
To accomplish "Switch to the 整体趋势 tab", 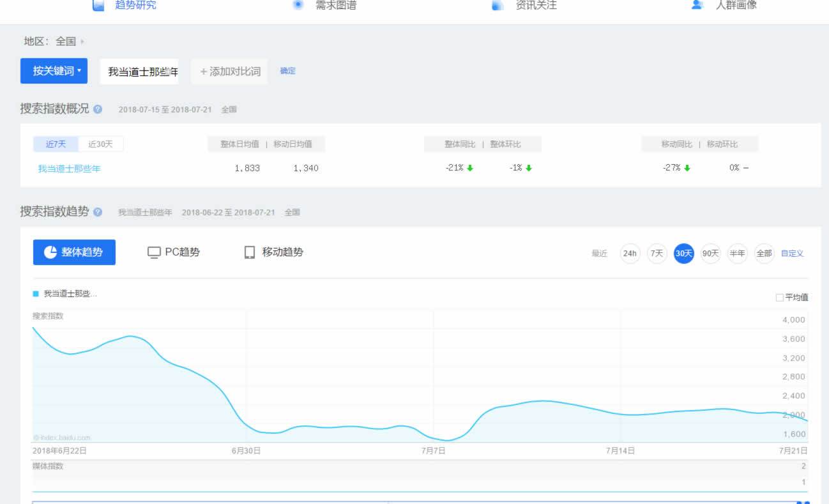I will click(74, 252).
